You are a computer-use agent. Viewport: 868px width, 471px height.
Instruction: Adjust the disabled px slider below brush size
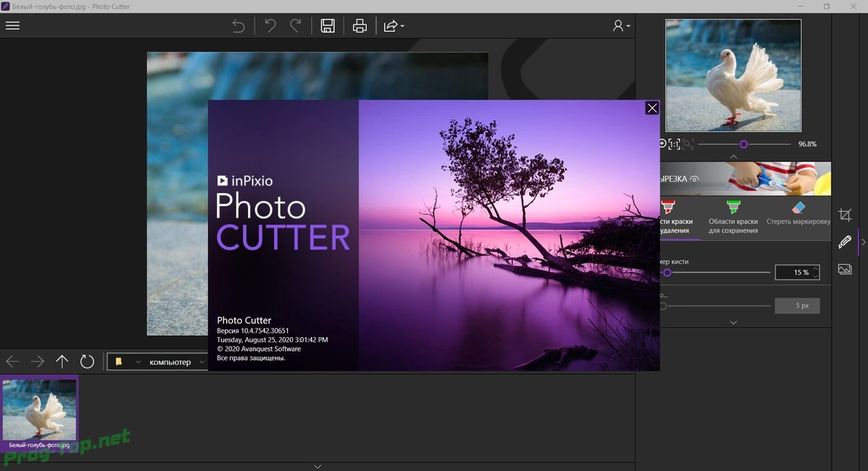point(715,306)
